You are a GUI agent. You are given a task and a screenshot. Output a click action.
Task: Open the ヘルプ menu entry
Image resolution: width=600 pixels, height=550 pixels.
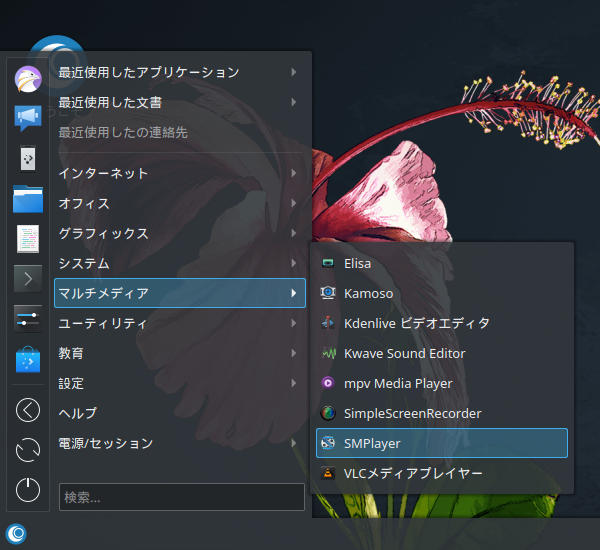tap(180, 413)
